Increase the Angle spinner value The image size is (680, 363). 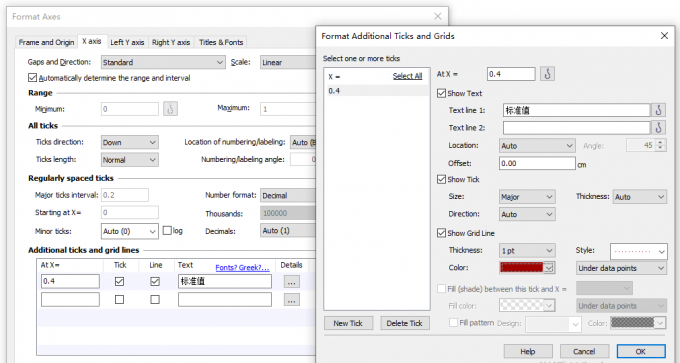(x=660, y=142)
